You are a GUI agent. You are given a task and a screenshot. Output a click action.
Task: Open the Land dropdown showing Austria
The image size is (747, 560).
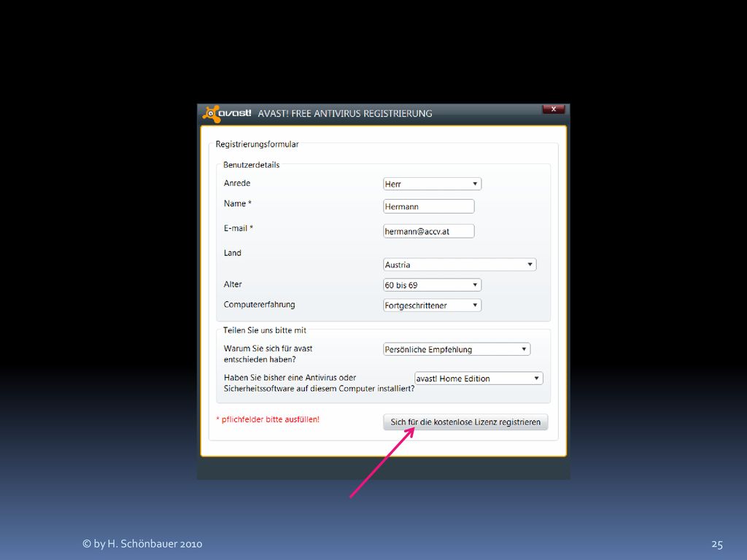(460, 264)
